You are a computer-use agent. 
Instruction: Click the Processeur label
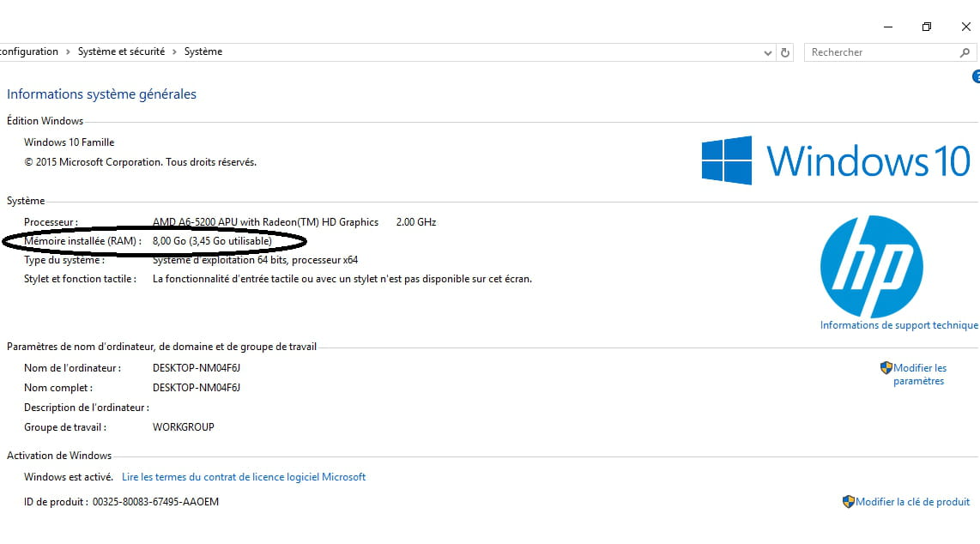coord(51,221)
